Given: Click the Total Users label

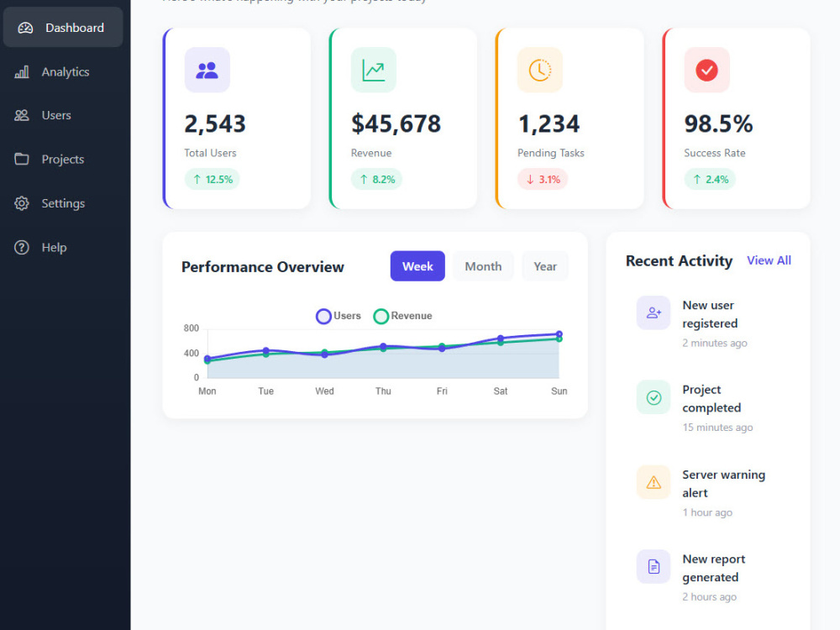Looking at the screenshot, I should [x=210, y=153].
